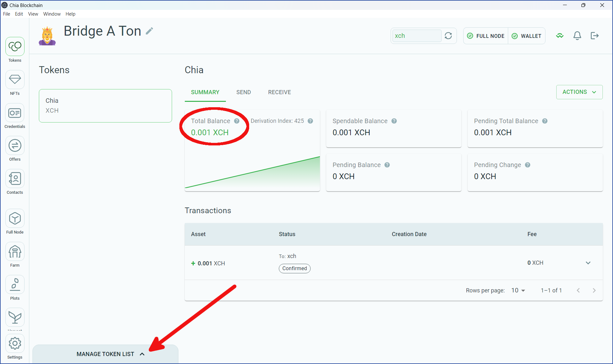This screenshot has width=613, height=364.
Task: Open the Full Node cube icon
Action: click(15, 219)
